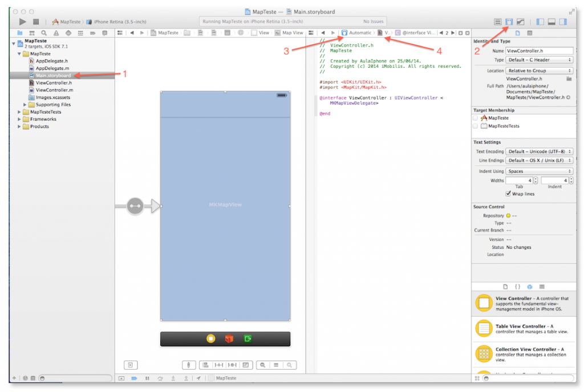
Task: Click the Run (play) button
Action: (x=23, y=22)
